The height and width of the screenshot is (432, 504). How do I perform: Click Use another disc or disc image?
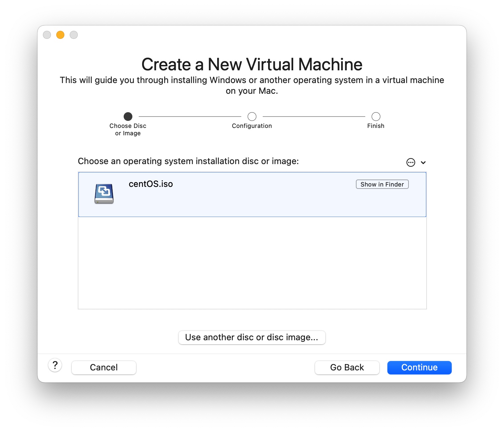coord(252,337)
